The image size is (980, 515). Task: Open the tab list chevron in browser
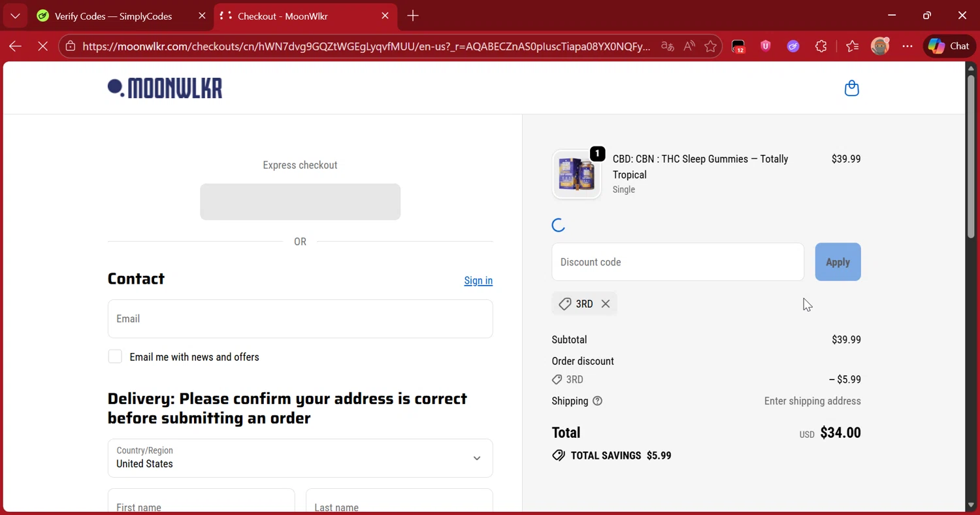coord(15,16)
